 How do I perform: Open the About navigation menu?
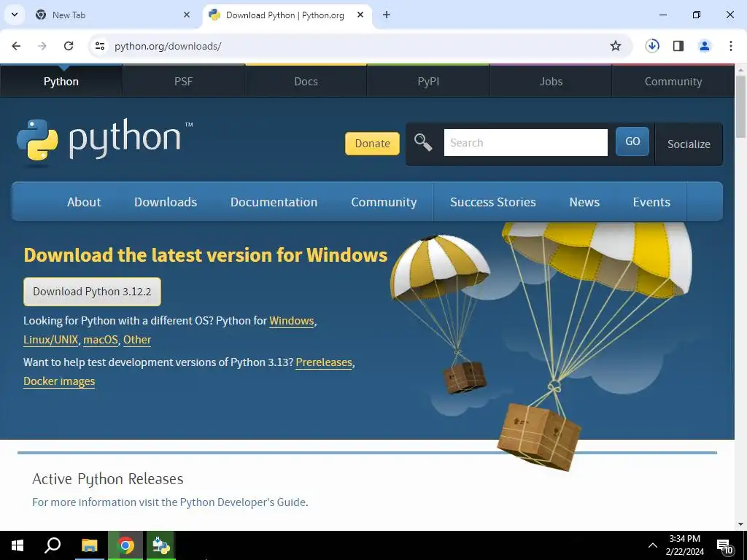point(84,202)
